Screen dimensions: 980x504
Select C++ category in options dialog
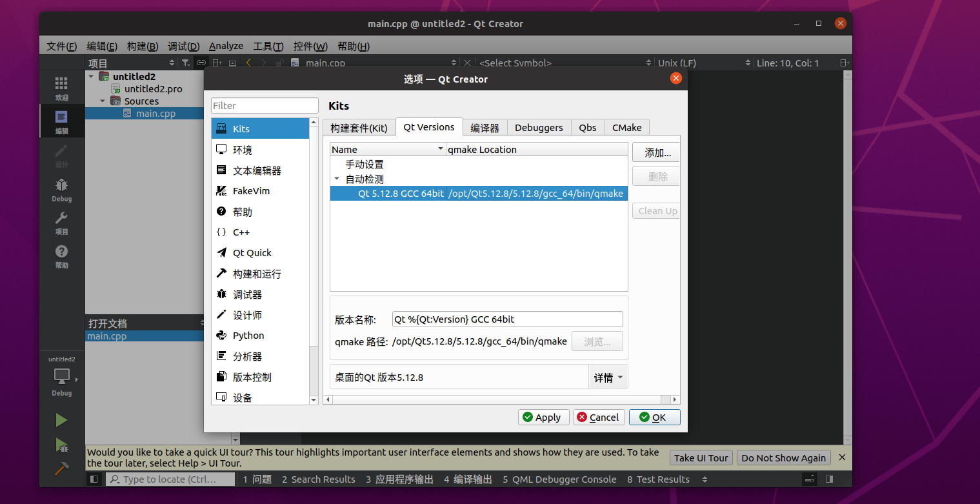point(260,232)
